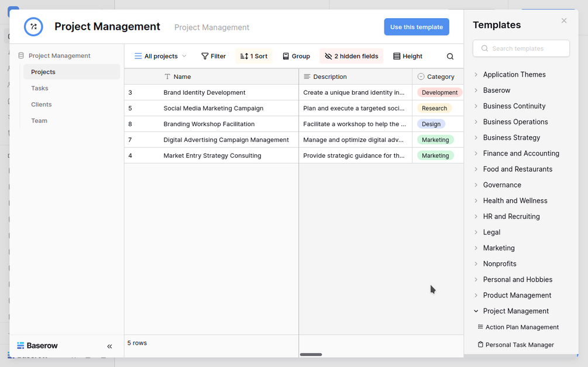Open the Group options

coord(296,56)
